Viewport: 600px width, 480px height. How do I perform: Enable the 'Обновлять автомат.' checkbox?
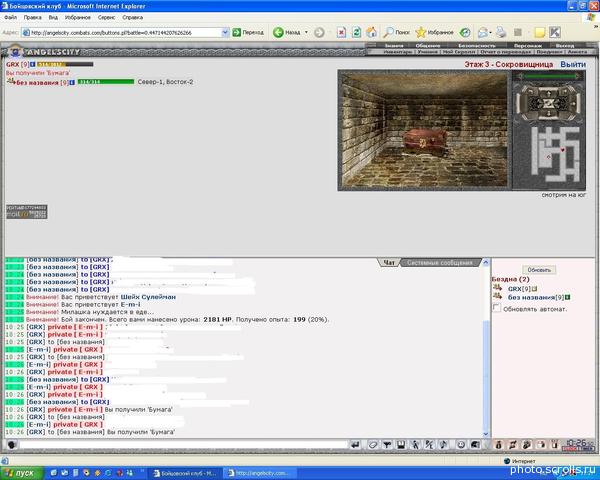(x=497, y=308)
